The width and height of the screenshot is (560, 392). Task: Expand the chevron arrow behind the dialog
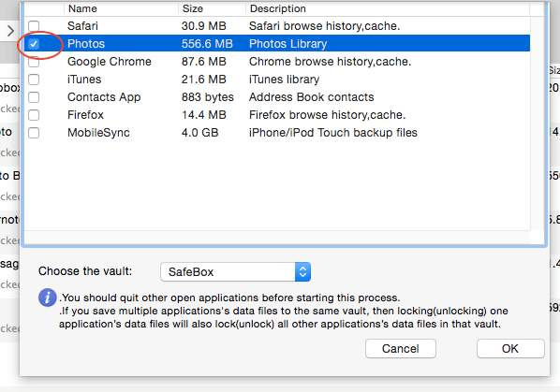tap(10, 31)
